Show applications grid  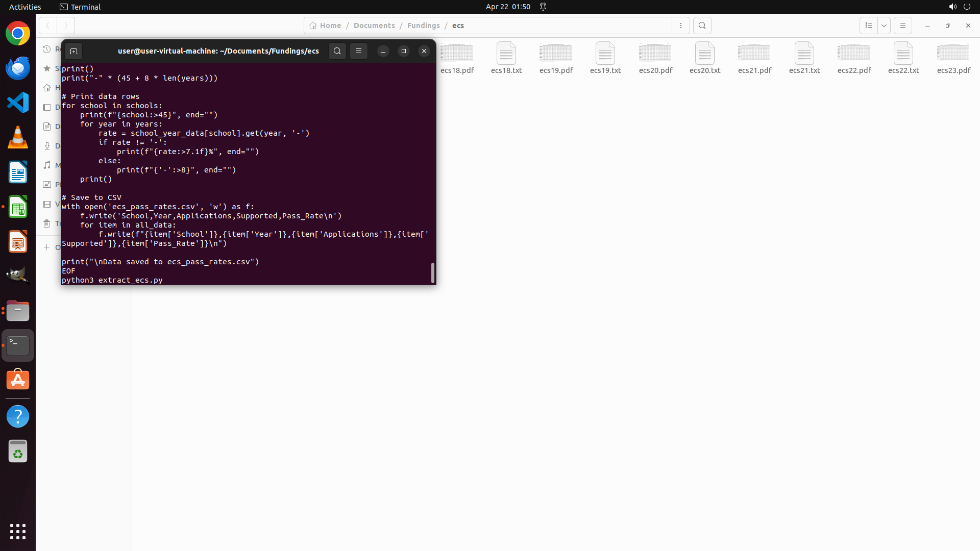coord(18,532)
